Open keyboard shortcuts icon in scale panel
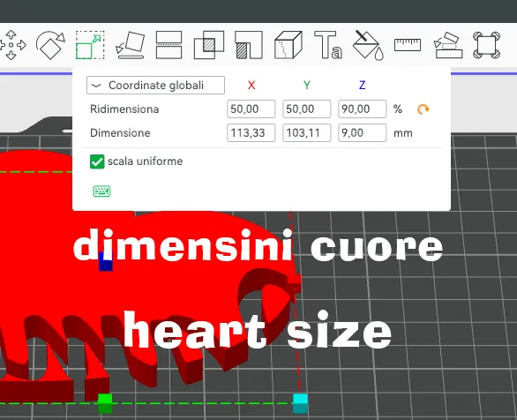 [x=101, y=191]
